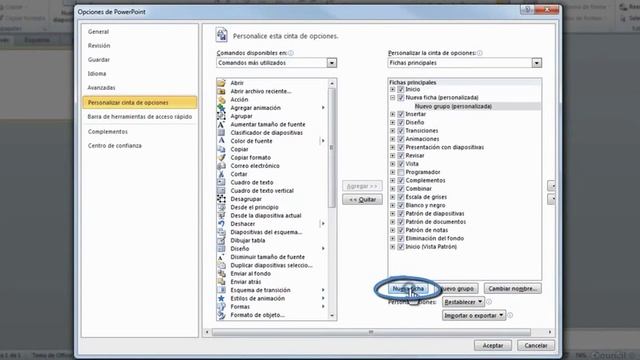Viewport: 640px width, 360px height.
Task: Select the Aumentar tamaño de fuente icon
Action: tap(221, 124)
